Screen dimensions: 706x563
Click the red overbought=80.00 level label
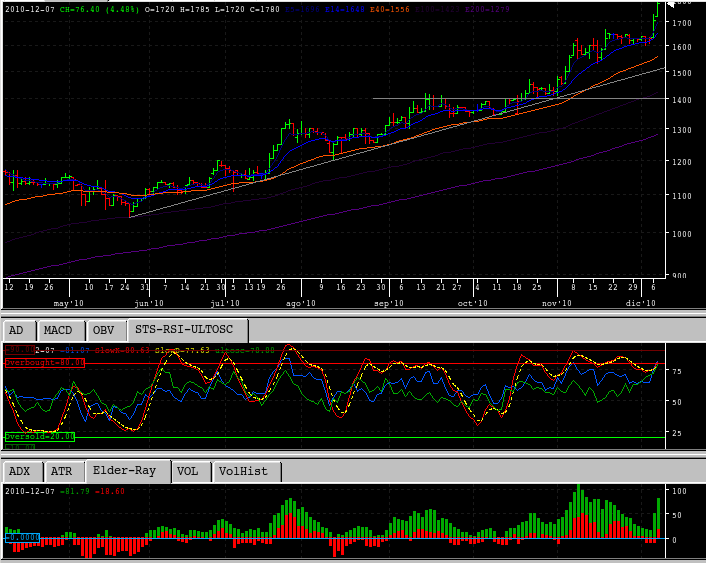click(44, 363)
